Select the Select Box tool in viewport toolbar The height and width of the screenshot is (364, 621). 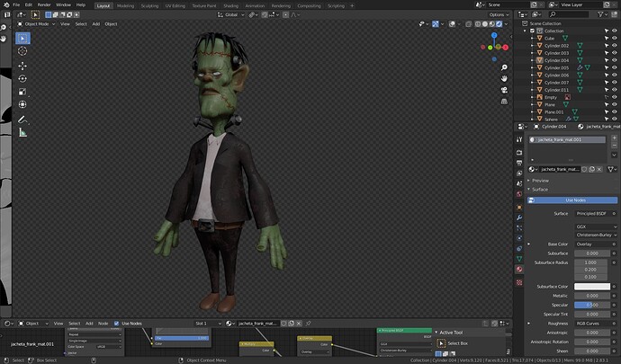(x=22, y=39)
